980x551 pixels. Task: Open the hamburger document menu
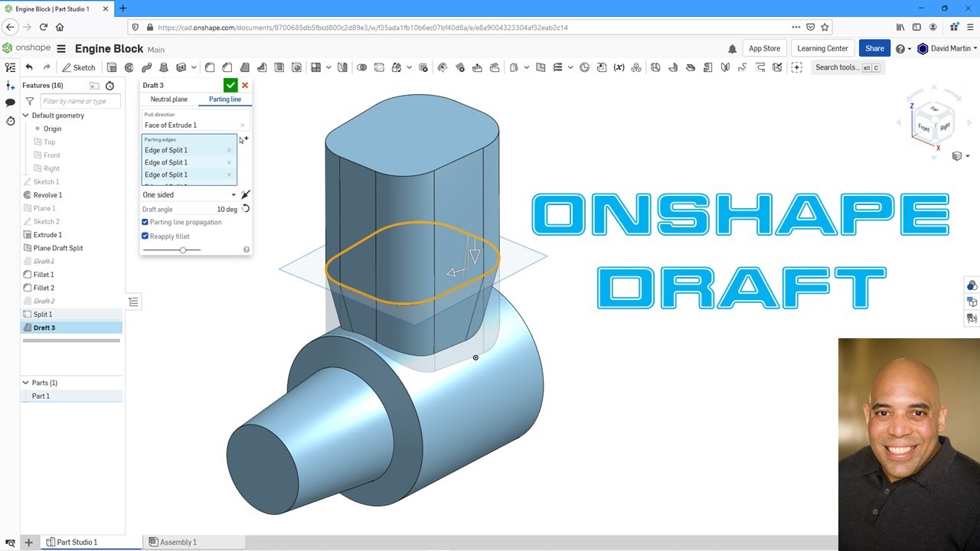point(61,48)
